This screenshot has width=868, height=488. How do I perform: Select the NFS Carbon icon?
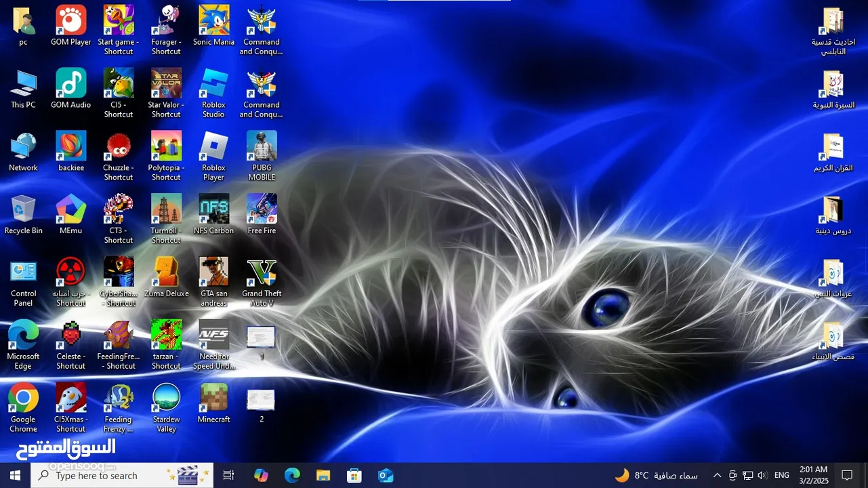click(x=213, y=216)
